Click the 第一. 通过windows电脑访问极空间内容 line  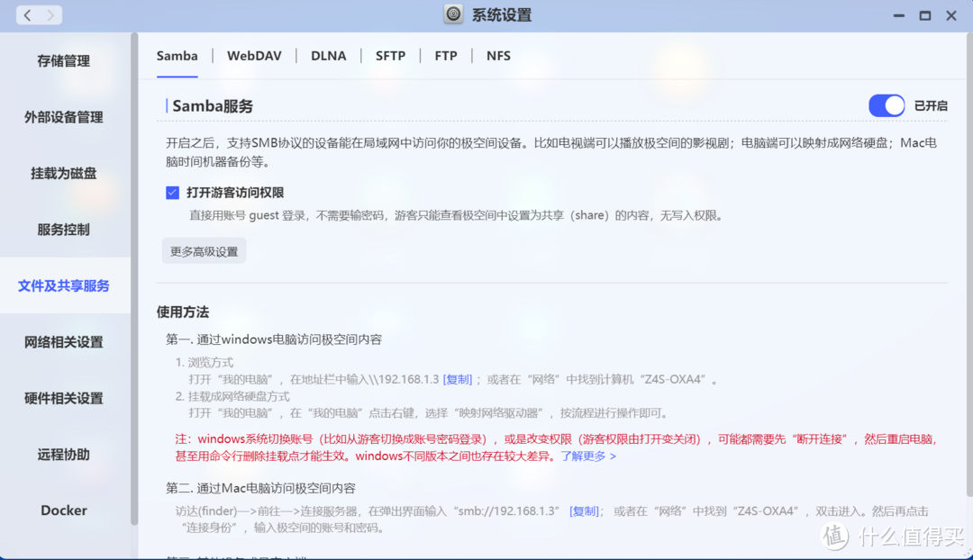274,339
